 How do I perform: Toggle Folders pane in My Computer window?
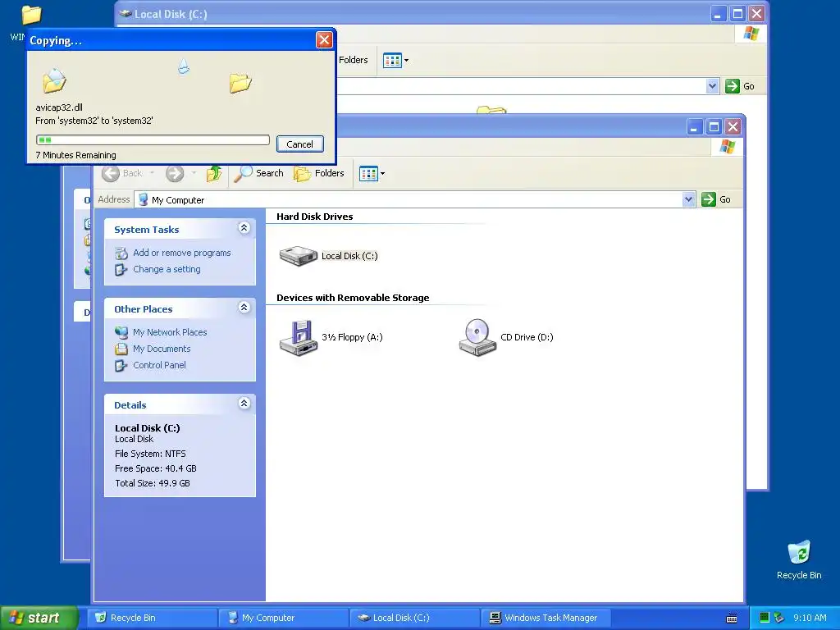tap(319, 173)
